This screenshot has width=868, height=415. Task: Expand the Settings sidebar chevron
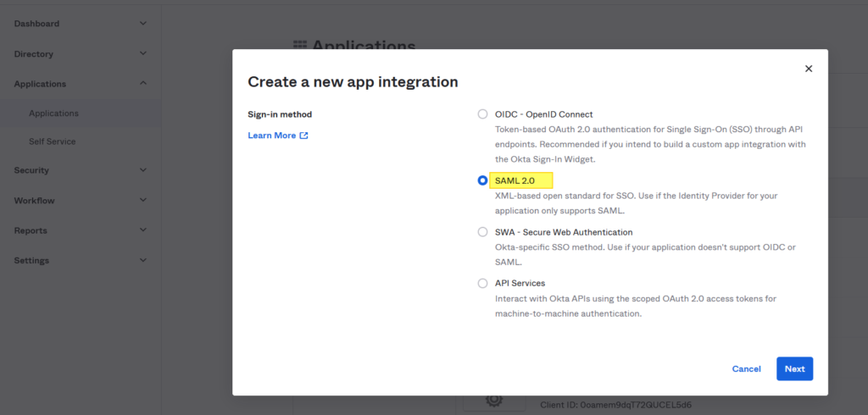142,260
